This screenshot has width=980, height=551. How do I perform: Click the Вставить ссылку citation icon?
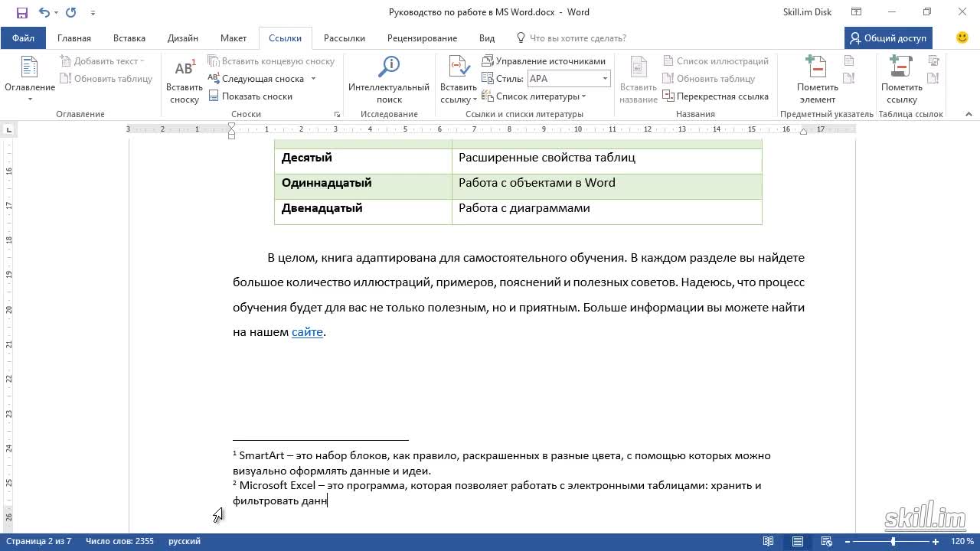(459, 68)
